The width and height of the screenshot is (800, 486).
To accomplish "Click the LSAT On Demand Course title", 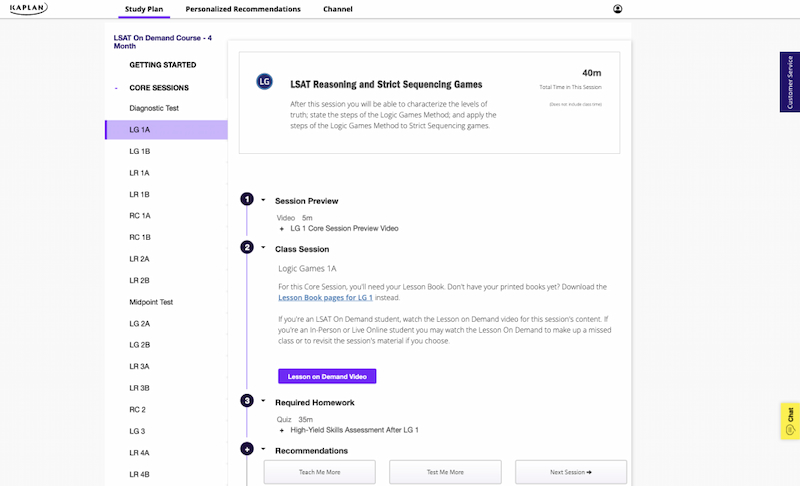I will coord(163,42).
